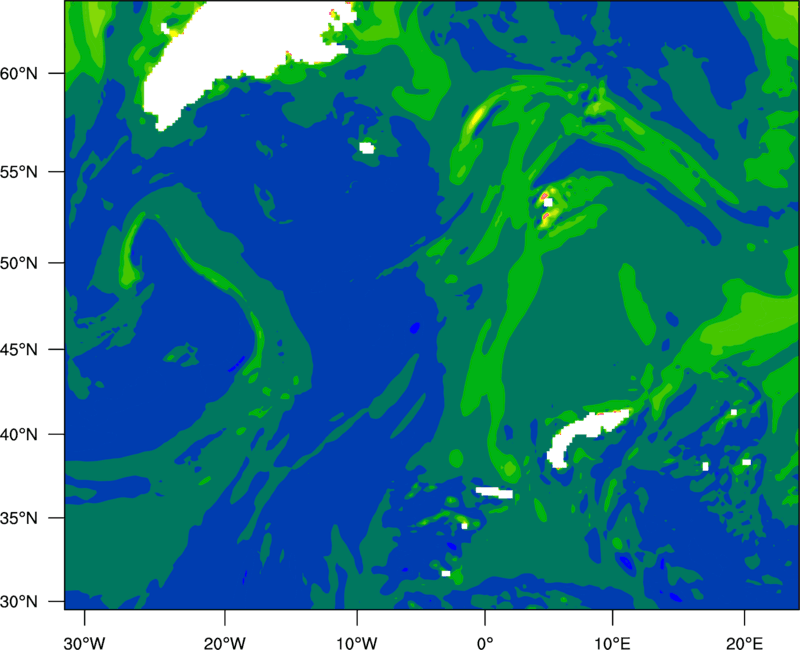Click the 0° longitude label
The height and width of the screenshot is (650, 800).
(x=485, y=643)
